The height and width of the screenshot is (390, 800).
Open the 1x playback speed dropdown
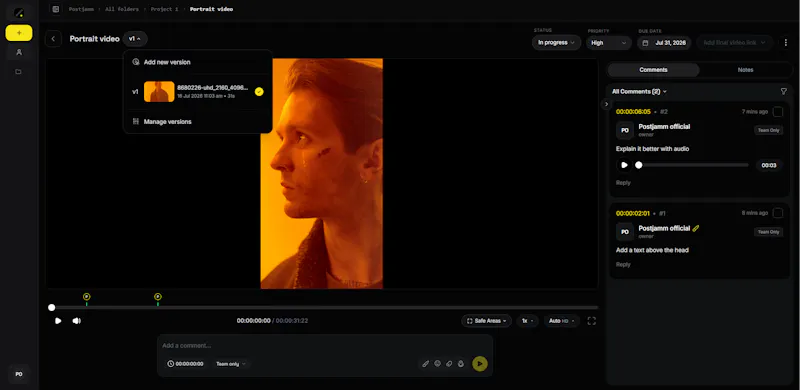coord(527,321)
